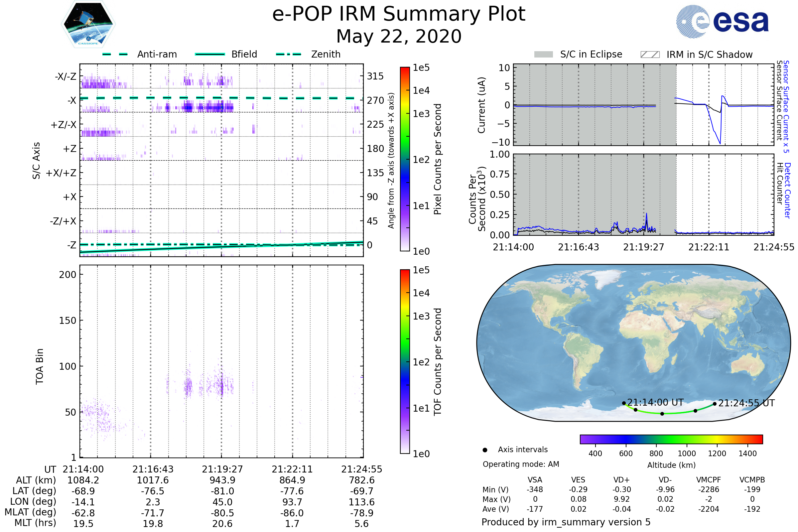Viewport: 798px width, 532px height.
Task: Click the 21:14:00 UT orbit start point
Action: click(624, 403)
